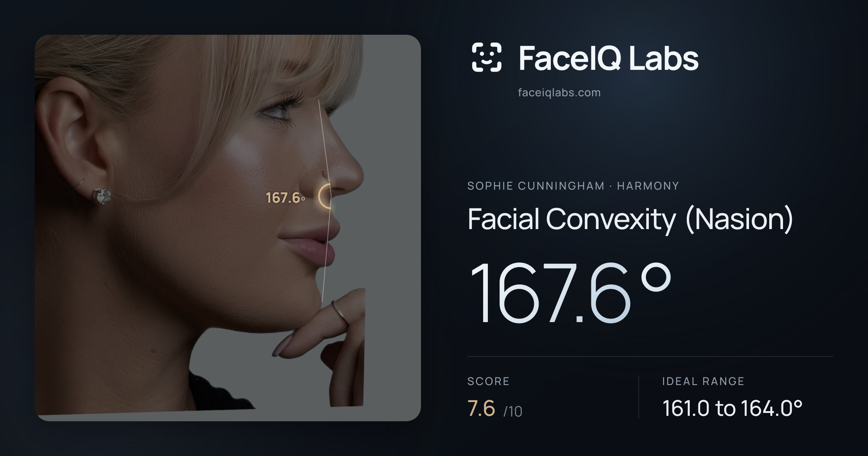Click the SCORE label

click(488, 381)
